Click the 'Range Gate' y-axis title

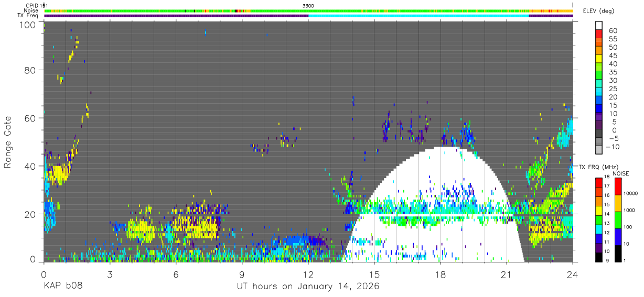pos(8,142)
